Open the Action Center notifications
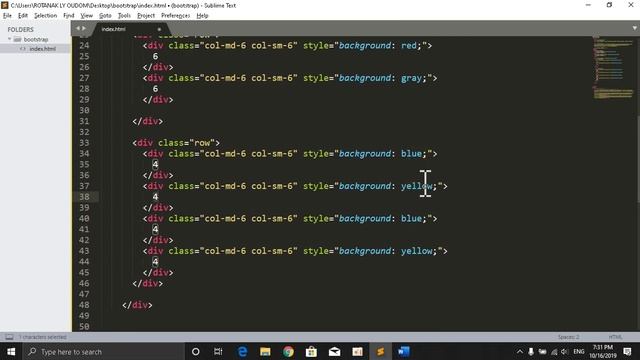 (x=628, y=351)
